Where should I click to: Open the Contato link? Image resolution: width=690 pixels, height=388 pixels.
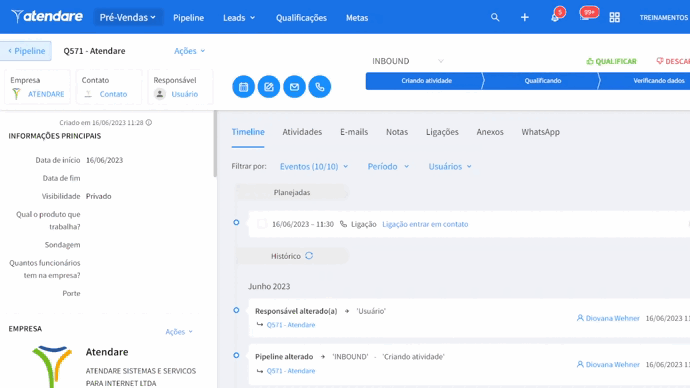[x=113, y=94]
